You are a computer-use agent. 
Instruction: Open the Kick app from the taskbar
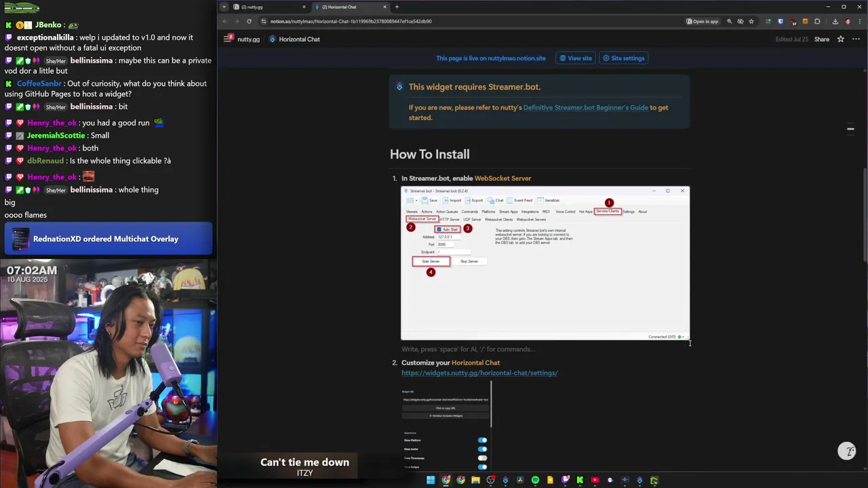click(x=580, y=480)
